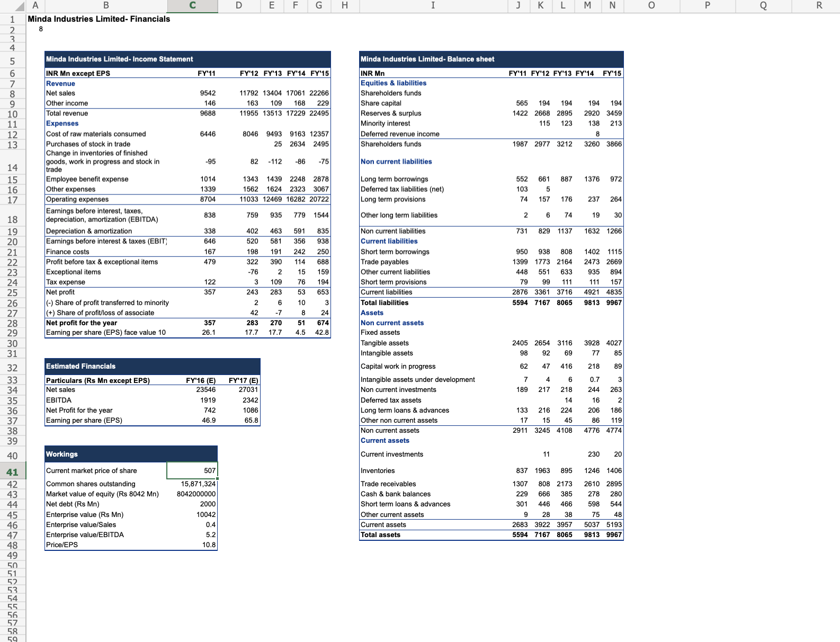
Task: Click the Income Statement section header
Action: point(188,59)
